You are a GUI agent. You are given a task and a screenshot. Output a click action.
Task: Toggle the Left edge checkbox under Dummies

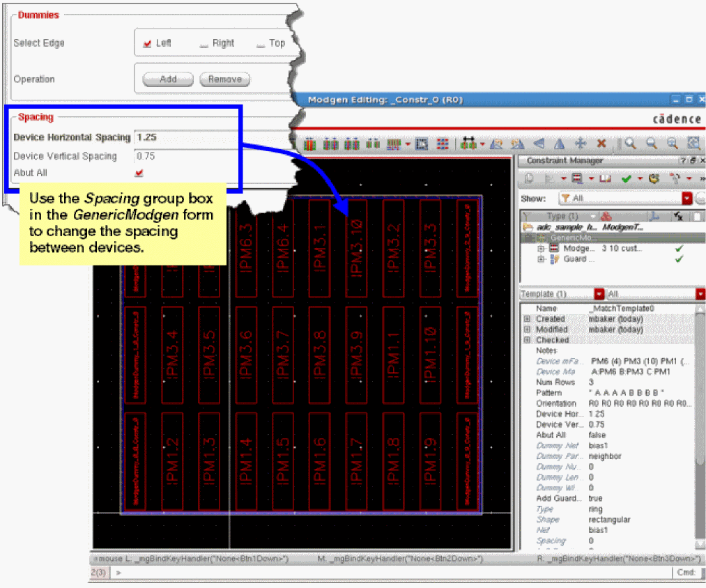coord(147,43)
